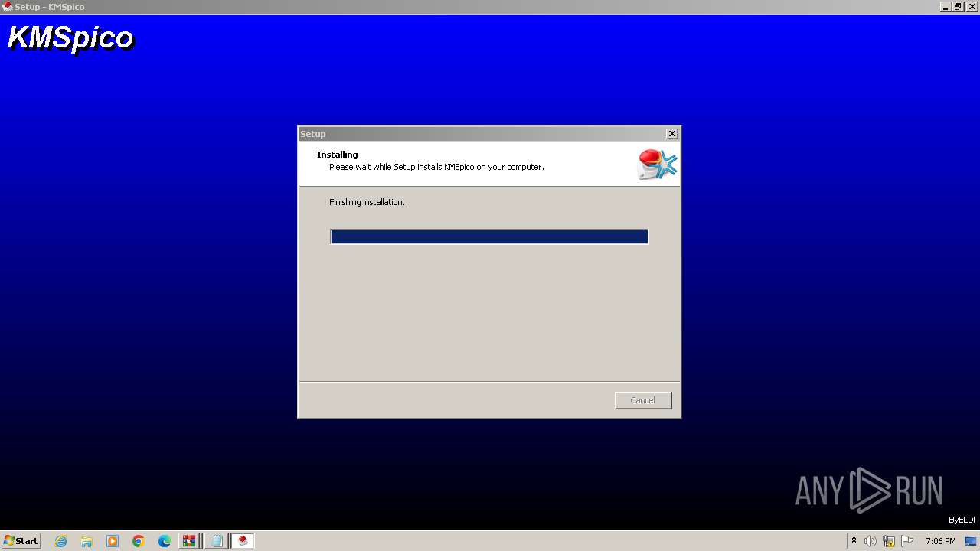Open the Windows Start menu
This screenshot has width=980, height=551.
coord(21,540)
